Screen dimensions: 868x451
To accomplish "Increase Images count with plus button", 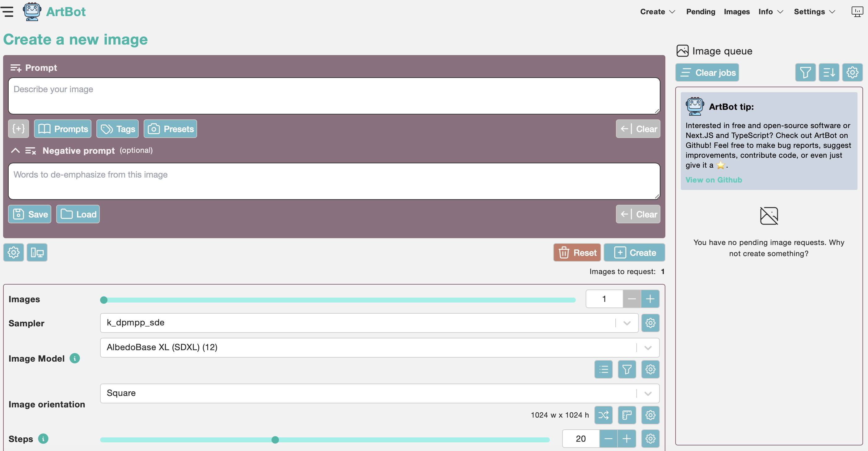I will (650, 299).
